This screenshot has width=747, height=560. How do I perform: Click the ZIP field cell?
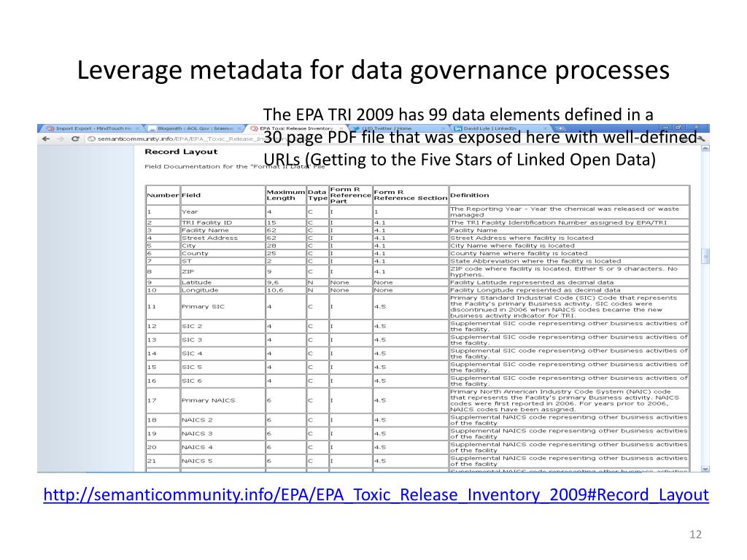pyautogui.click(x=222, y=272)
